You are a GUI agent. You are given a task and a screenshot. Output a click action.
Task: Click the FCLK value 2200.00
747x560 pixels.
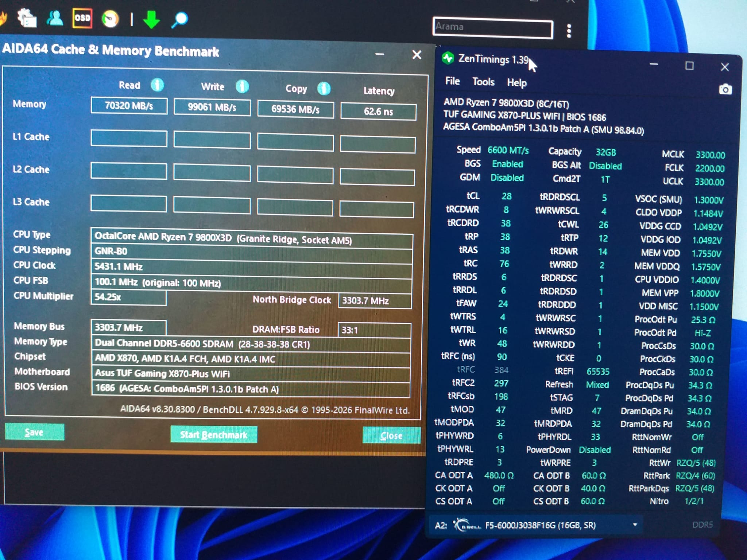709,168
